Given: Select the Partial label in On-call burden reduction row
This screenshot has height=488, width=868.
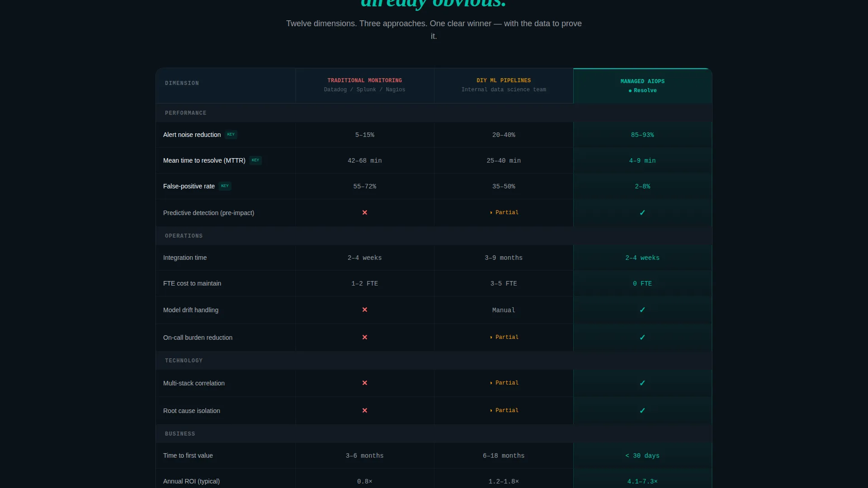Looking at the screenshot, I should 504,337.
